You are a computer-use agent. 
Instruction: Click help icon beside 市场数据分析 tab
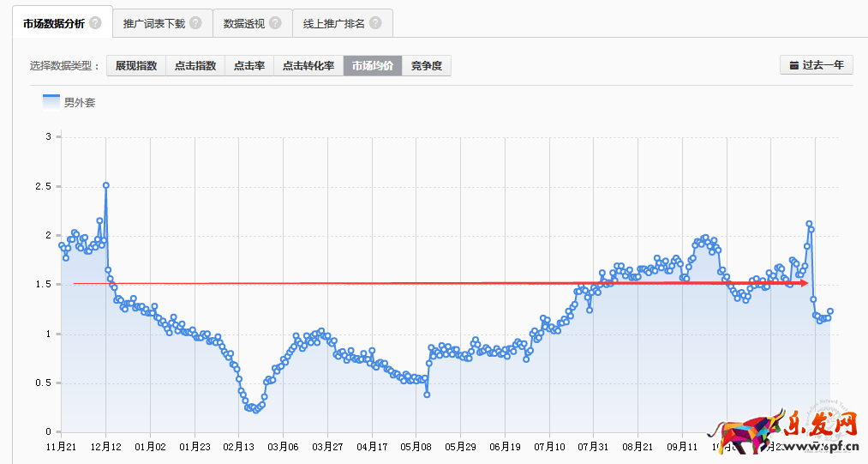coord(95,23)
